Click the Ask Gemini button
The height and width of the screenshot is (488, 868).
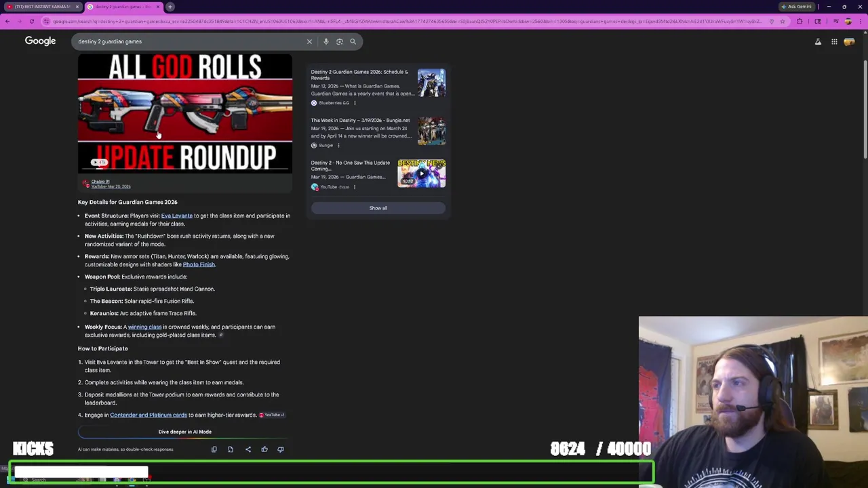point(796,7)
